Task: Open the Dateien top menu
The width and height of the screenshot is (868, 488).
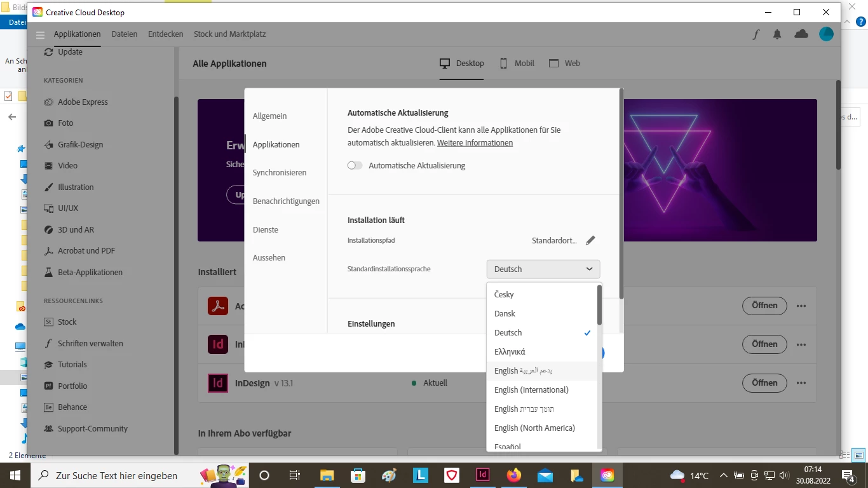Action: pyautogui.click(x=125, y=34)
